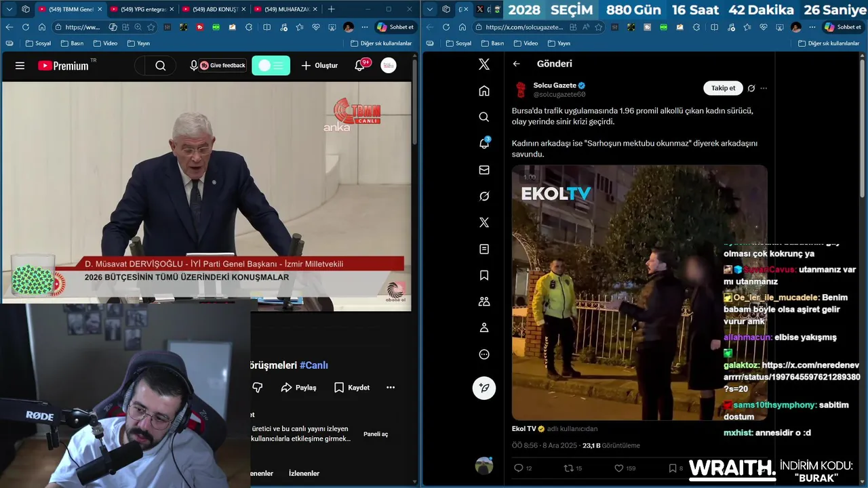
Task: Open the Oluştur create menu
Action: [319, 66]
